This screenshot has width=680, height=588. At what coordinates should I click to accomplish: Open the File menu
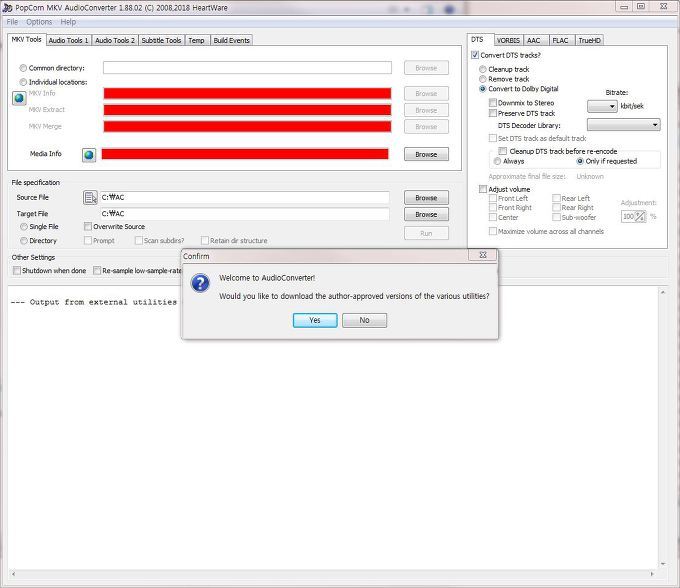[x=12, y=22]
